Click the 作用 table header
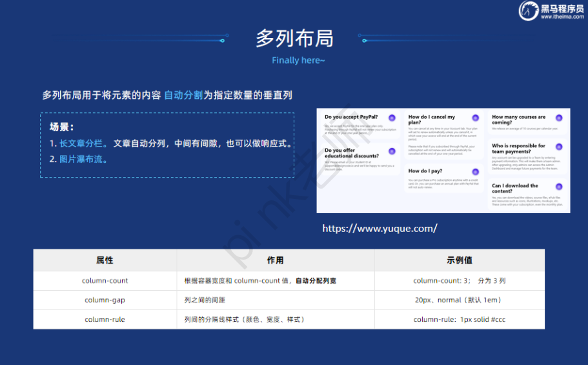Image resolution: width=588 pixels, height=365 pixels. [275, 260]
